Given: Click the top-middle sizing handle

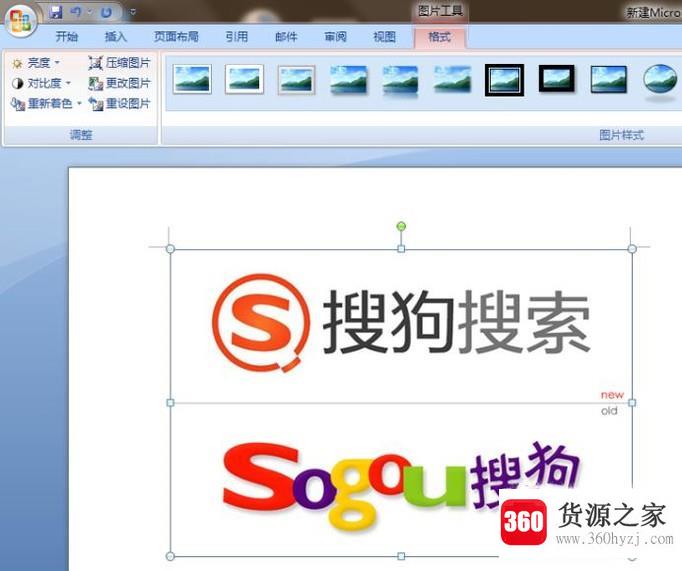Looking at the screenshot, I should (x=401, y=249).
